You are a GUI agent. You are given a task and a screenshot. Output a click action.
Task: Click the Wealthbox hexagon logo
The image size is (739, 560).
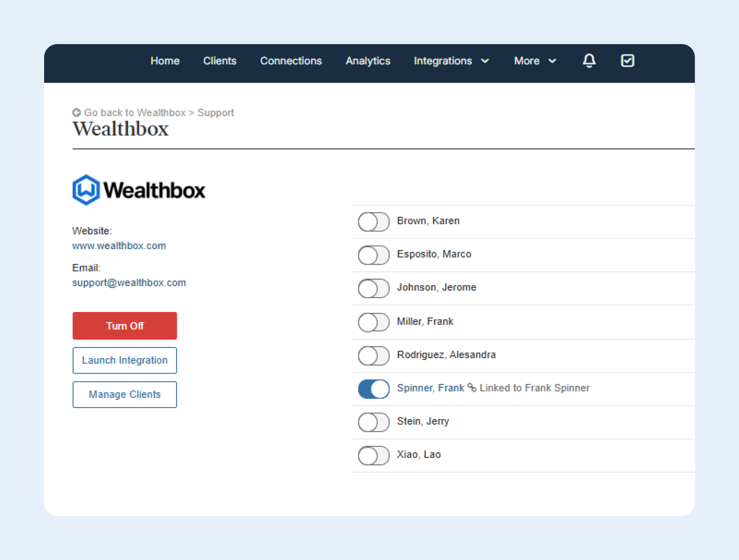86,190
